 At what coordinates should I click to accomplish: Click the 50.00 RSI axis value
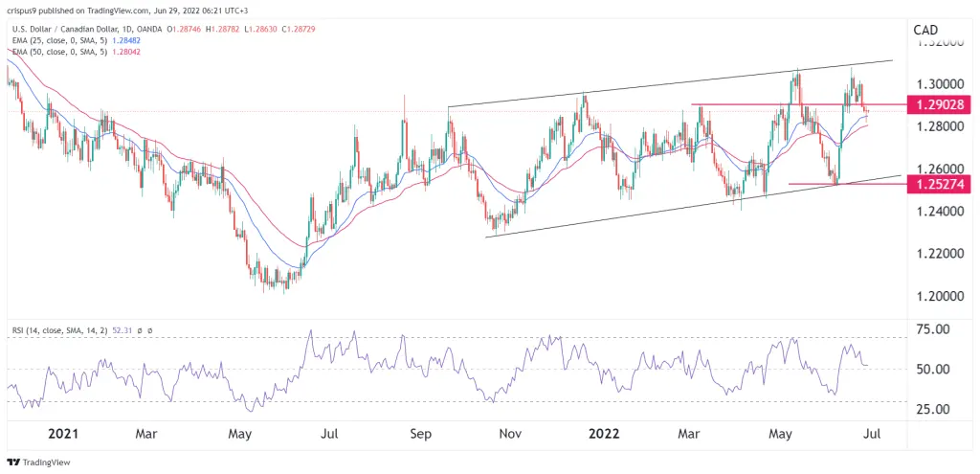point(932,370)
